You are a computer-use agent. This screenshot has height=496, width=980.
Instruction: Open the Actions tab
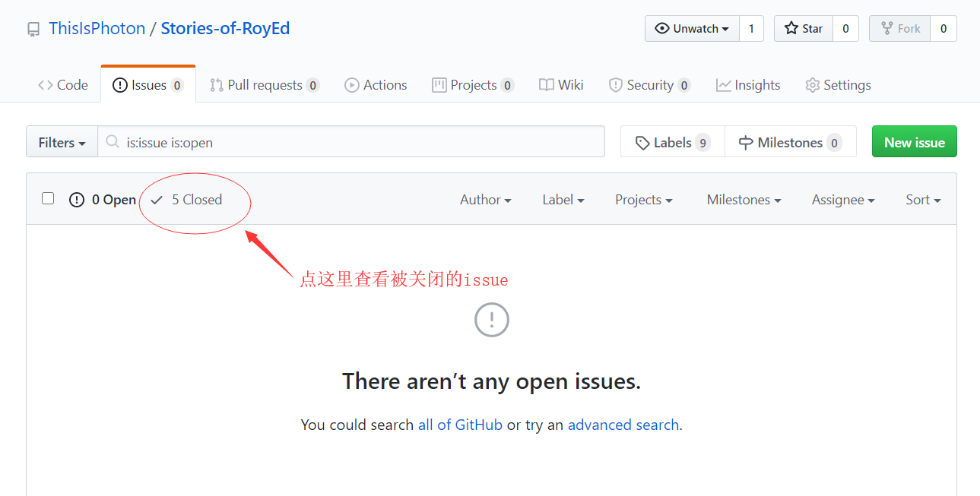(376, 85)
